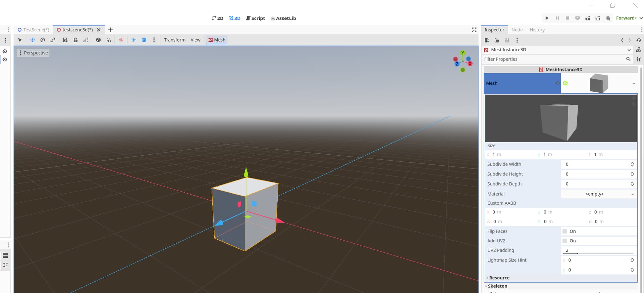Click the Play project button
Image resolution: width=644 pixels, height=293 pixels.
pyautogui.click(x=547, y=18)
